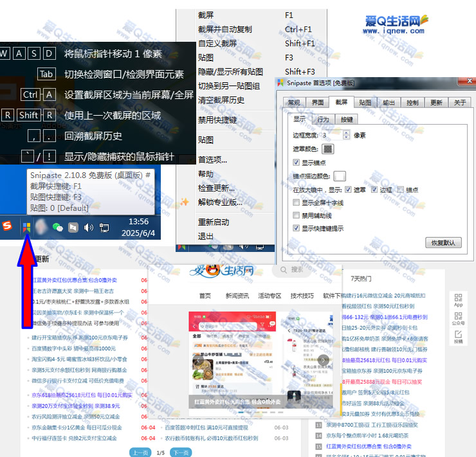Open the 技术技巧 navigation link
The width and height of the screenshot is (476, 457).
click(x=302, y=296)
